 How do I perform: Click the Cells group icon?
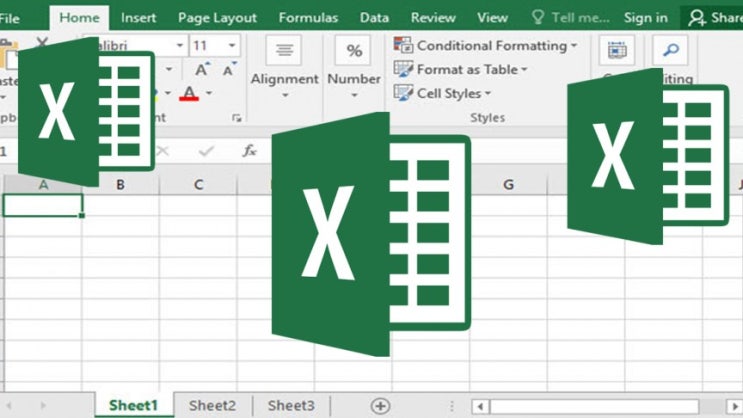point(616,50)
